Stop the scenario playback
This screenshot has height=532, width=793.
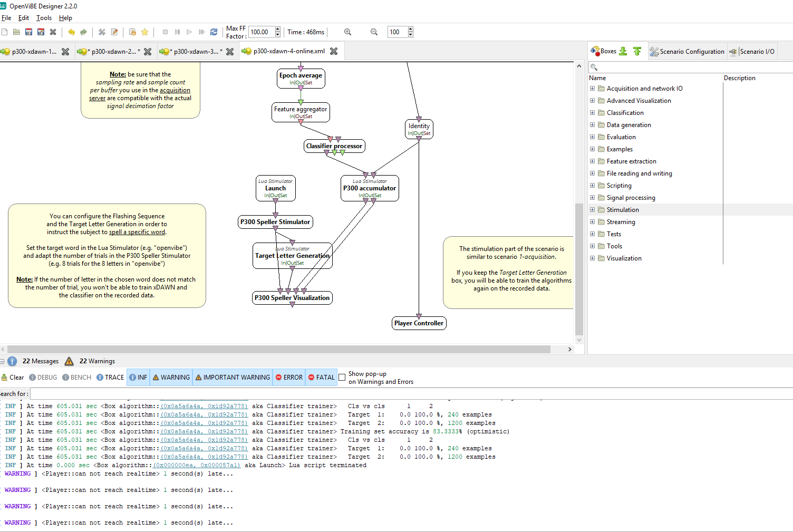click(x=165, y=32)
